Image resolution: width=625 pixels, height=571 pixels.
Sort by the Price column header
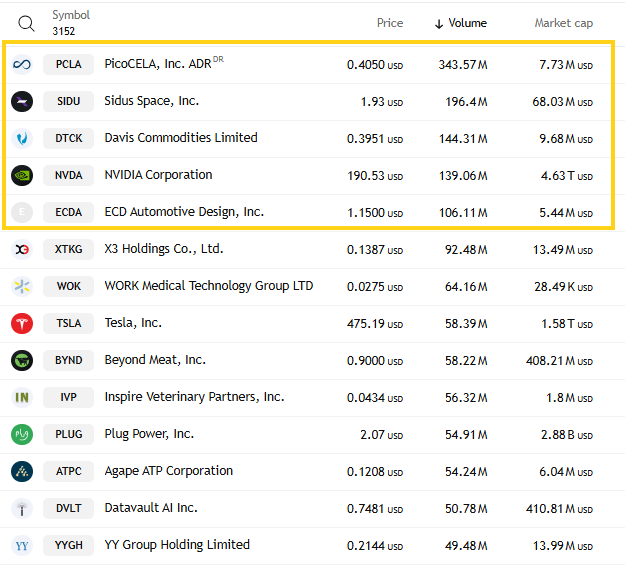pos(390,23)
